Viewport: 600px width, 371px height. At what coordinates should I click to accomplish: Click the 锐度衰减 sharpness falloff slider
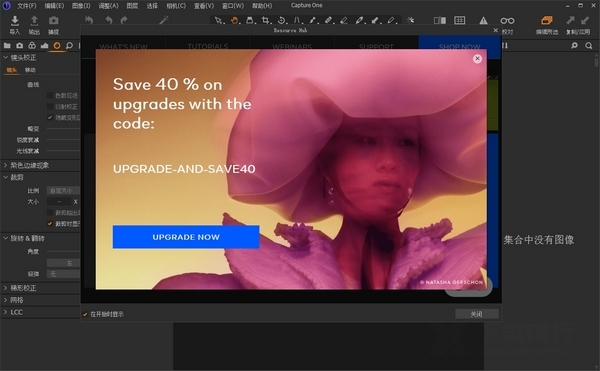pos(63,140)
